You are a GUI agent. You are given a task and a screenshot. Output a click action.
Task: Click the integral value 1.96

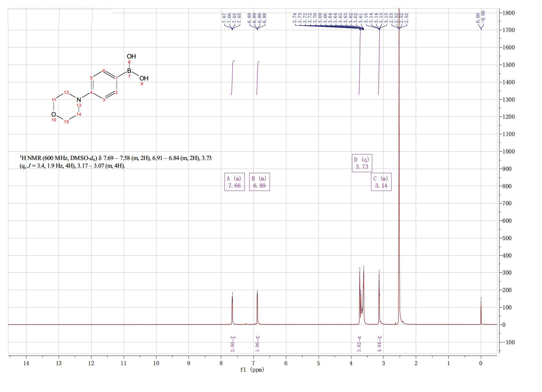click(x=258, y=347)
